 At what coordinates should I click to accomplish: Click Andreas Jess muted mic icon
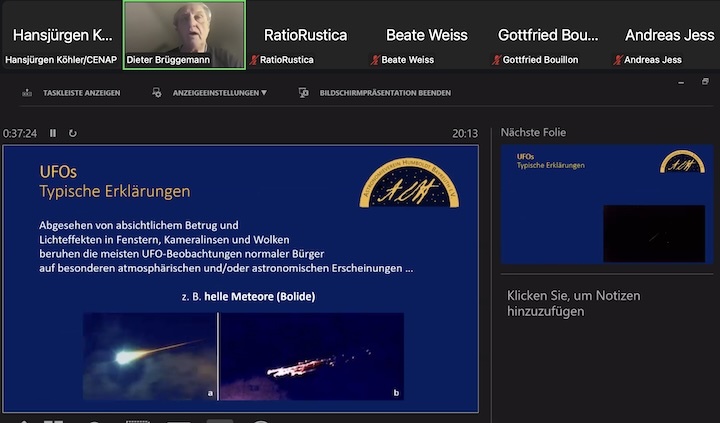point(615,60)
